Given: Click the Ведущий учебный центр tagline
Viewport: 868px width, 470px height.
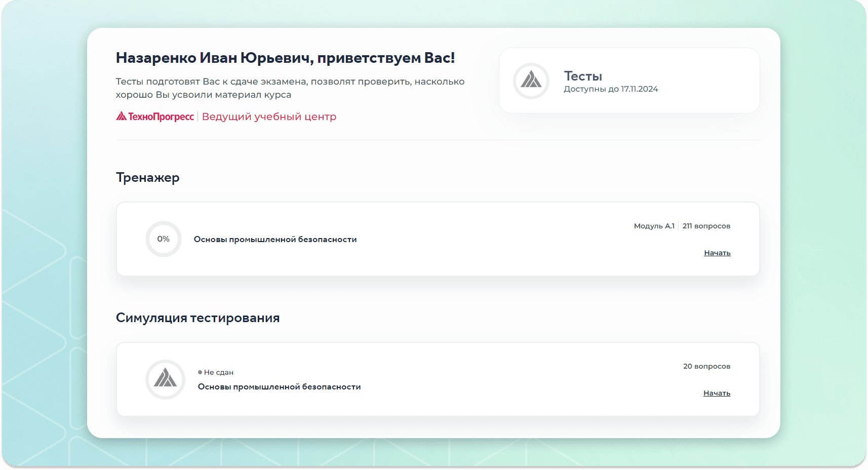Looking at the screenshot, I should coord(269,116).
